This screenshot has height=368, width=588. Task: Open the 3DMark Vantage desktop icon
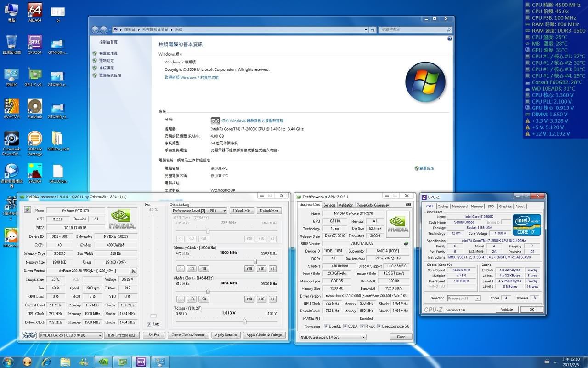[35, 139]
